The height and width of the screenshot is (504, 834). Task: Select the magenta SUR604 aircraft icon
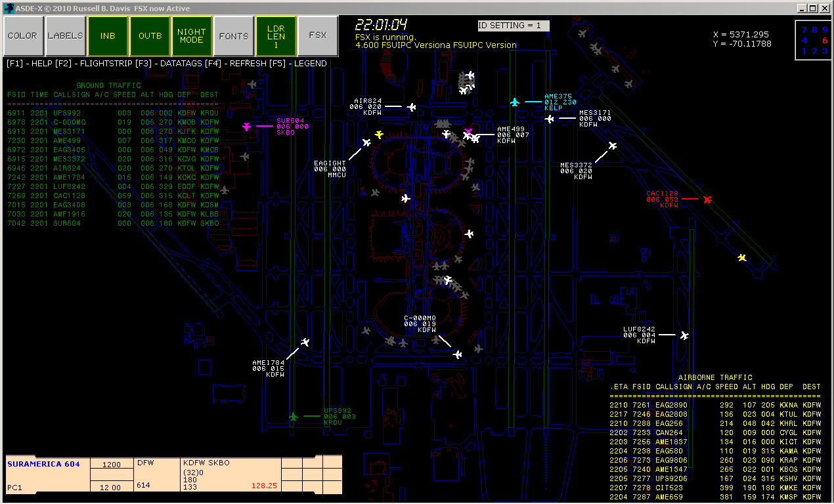point(246,127)
